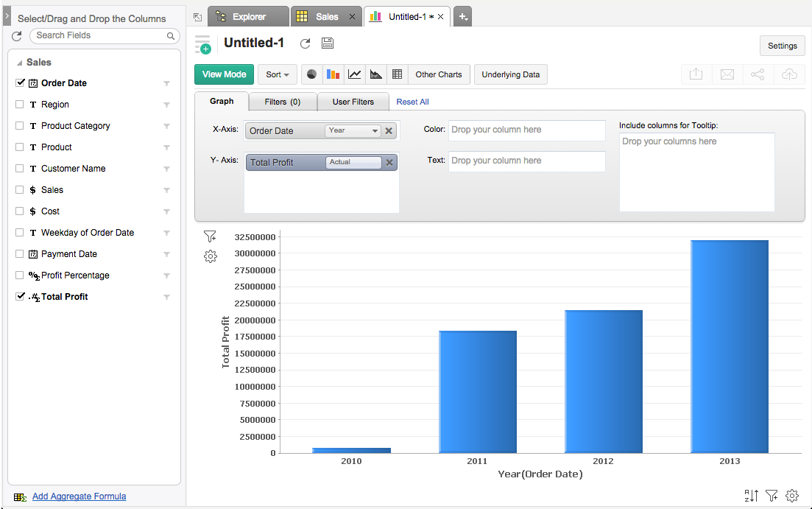Enable the Region column checkbox

(20, 105)
